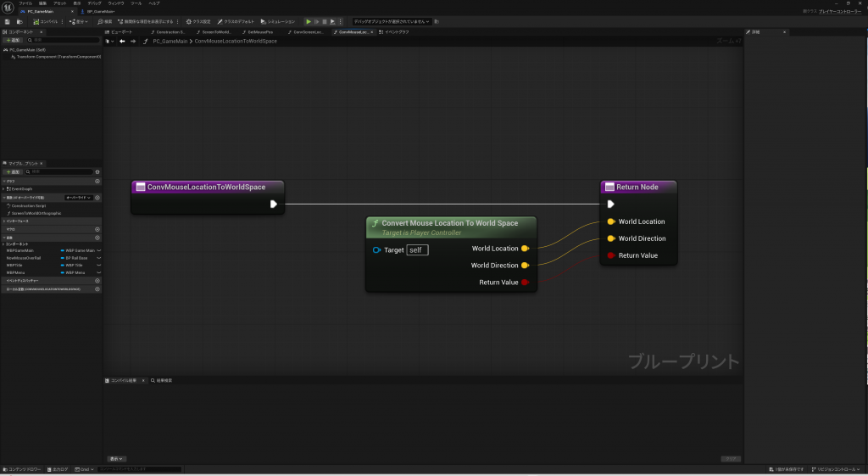Viewport: 868px width, 476px height.
Task: Open compile options three-dot menu
Action: coord(62,21)
